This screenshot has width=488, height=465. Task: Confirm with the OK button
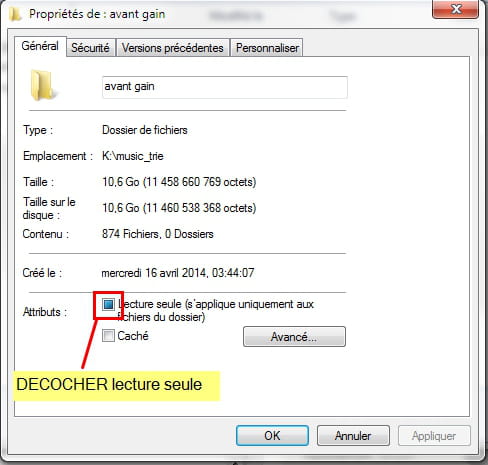tap(272, 436)
